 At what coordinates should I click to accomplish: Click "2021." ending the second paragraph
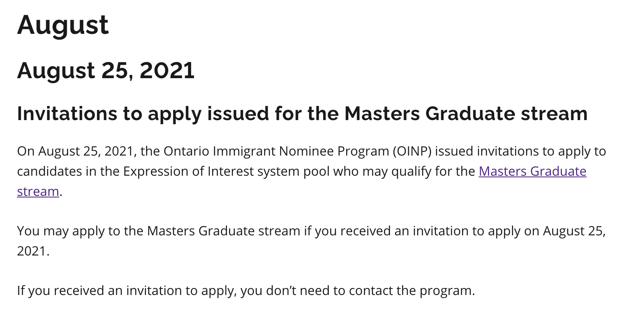33,251
